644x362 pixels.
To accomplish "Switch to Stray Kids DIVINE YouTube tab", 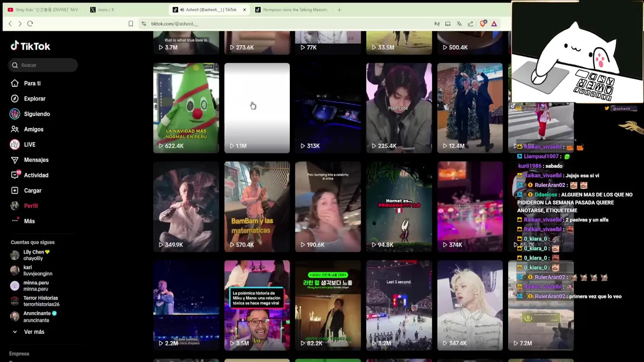I will (43, 10).
